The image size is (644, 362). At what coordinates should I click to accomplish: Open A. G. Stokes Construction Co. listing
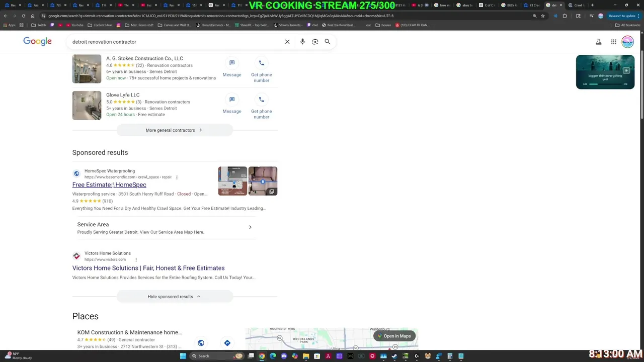[144, 58]
